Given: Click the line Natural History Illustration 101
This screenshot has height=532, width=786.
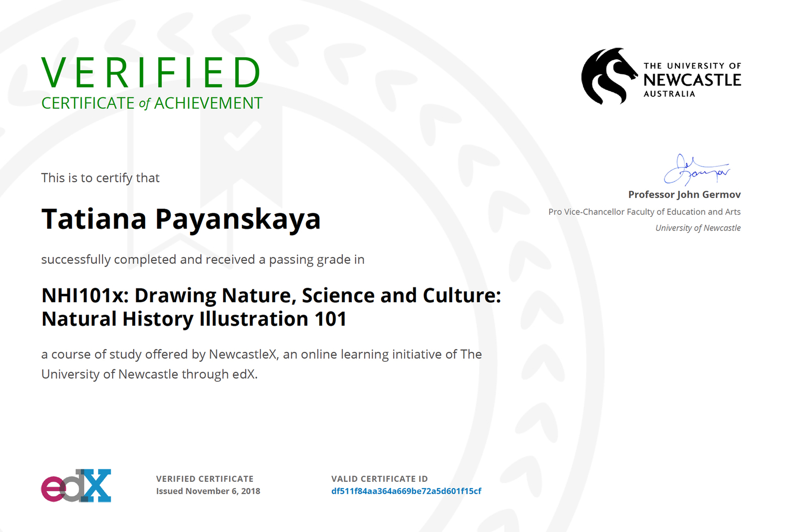Looking at the screenshot, I should click(x=194, y=319).
